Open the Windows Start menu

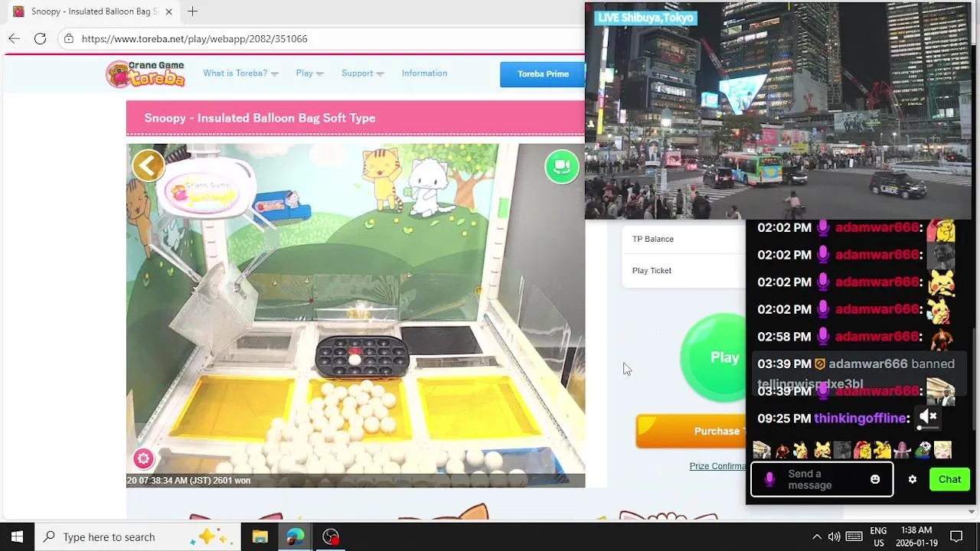[x=17, y=536]
